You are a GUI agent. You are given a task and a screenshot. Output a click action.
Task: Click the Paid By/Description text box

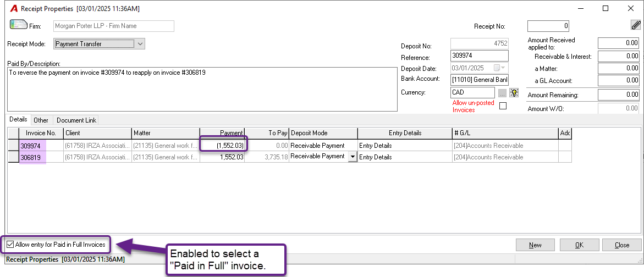click(202, 90)
